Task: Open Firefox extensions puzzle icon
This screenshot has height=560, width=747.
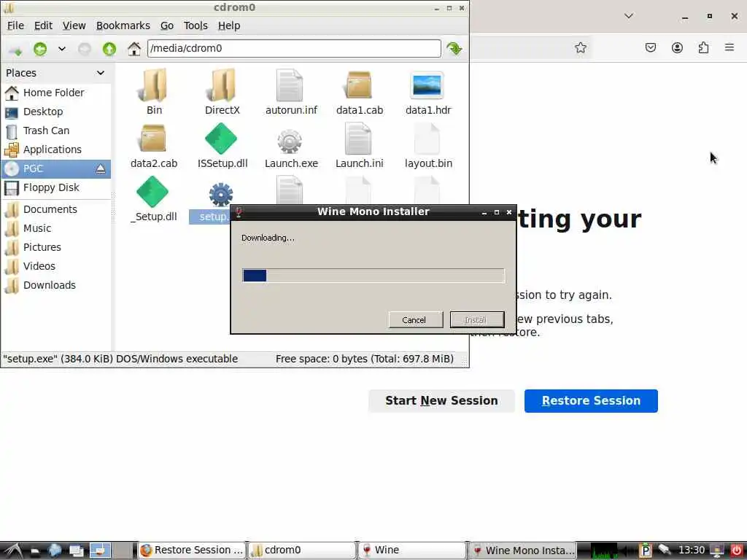Action: [703, 47]
